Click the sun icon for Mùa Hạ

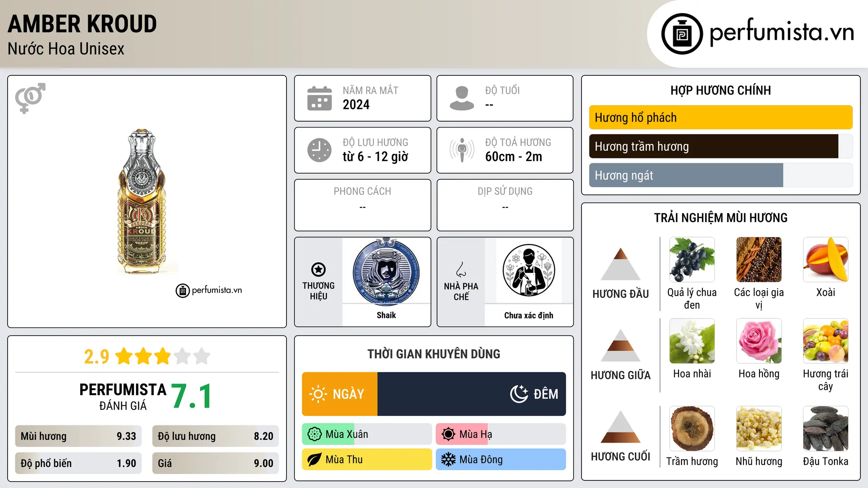448,434
